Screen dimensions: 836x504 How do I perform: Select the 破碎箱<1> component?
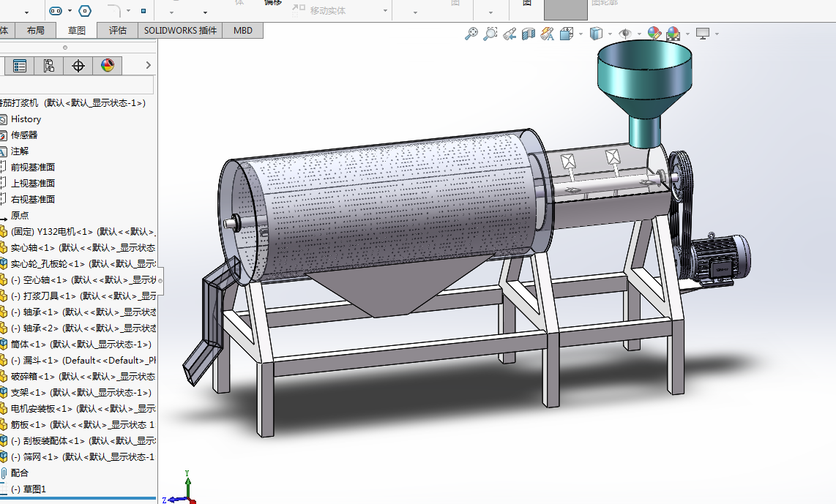pyautogui.click(x=83, y=376)
